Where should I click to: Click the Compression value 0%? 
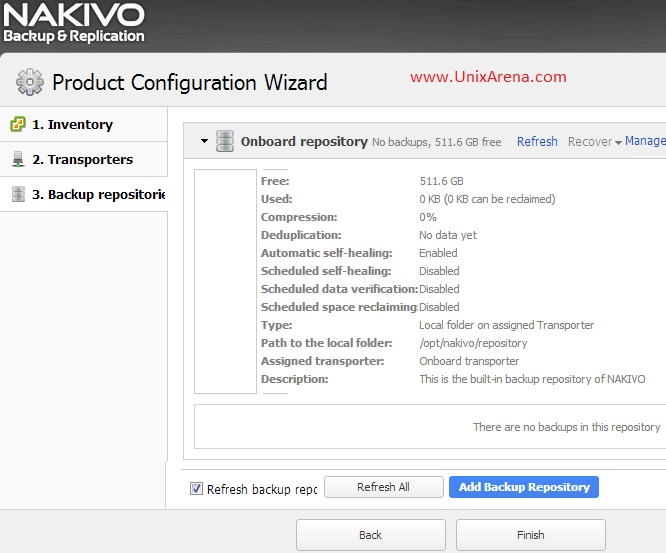click(x=428, y=217)
